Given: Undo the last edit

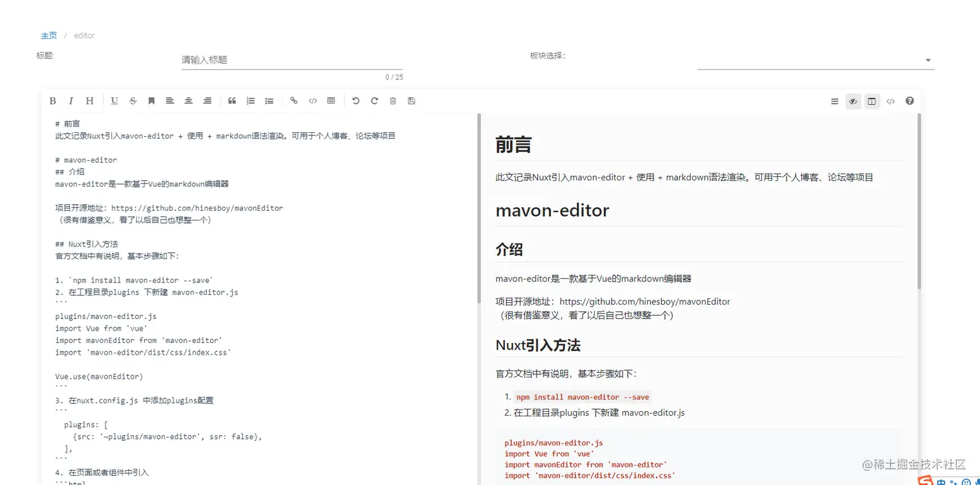Looking at the screenshot, I should click(x=356, y=101).
